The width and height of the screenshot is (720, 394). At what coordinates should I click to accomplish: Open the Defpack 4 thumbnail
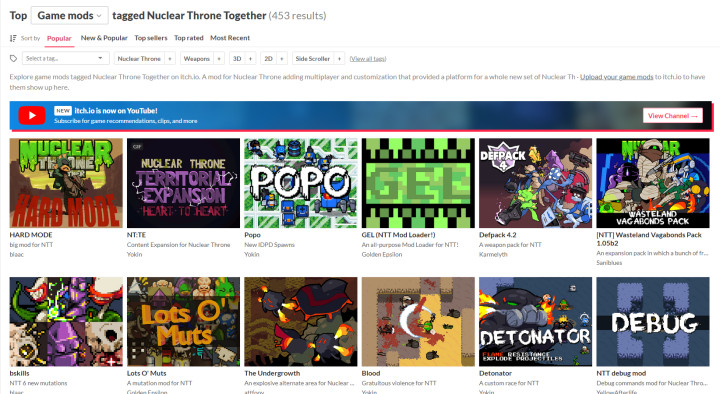pos(535,183)
